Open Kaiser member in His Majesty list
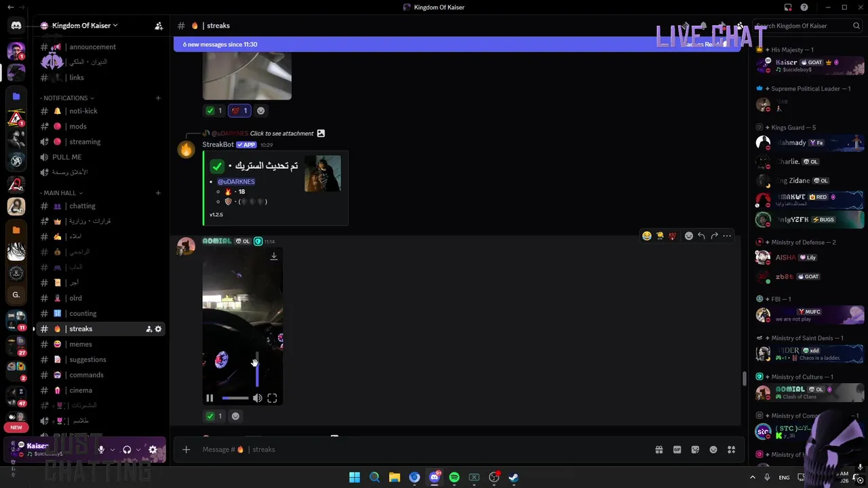Image resolution: width=868 pixels, height=488 pixels. [x=809, y=65]
